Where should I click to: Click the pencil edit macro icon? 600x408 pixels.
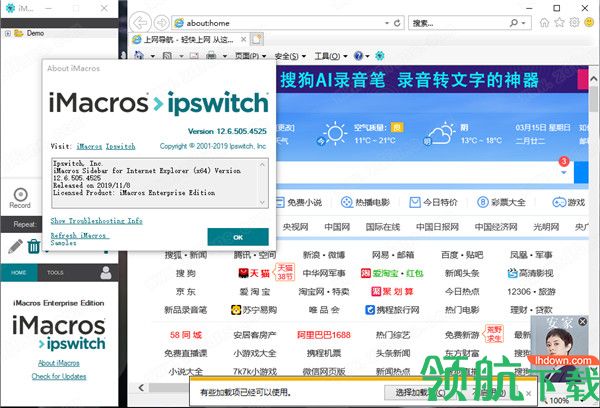(x=15, y=246)
